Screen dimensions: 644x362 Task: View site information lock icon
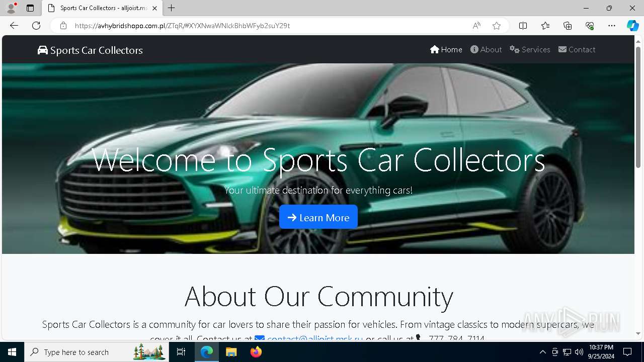tap(63, 26)
